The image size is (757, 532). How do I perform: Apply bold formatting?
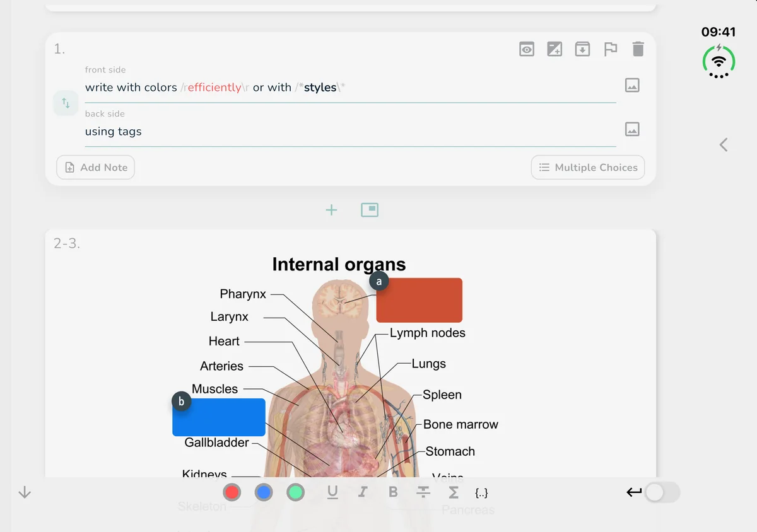pyautogui.click(x=393, y=492)
